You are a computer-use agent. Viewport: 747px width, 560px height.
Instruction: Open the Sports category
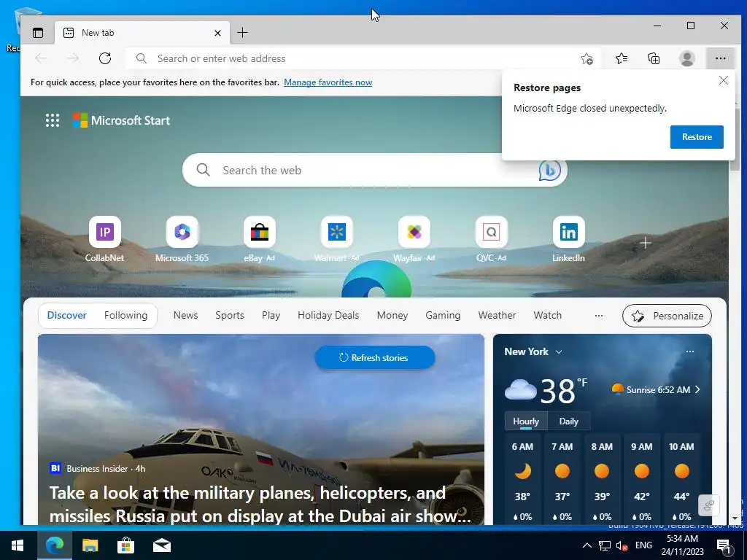pos(229,315)
